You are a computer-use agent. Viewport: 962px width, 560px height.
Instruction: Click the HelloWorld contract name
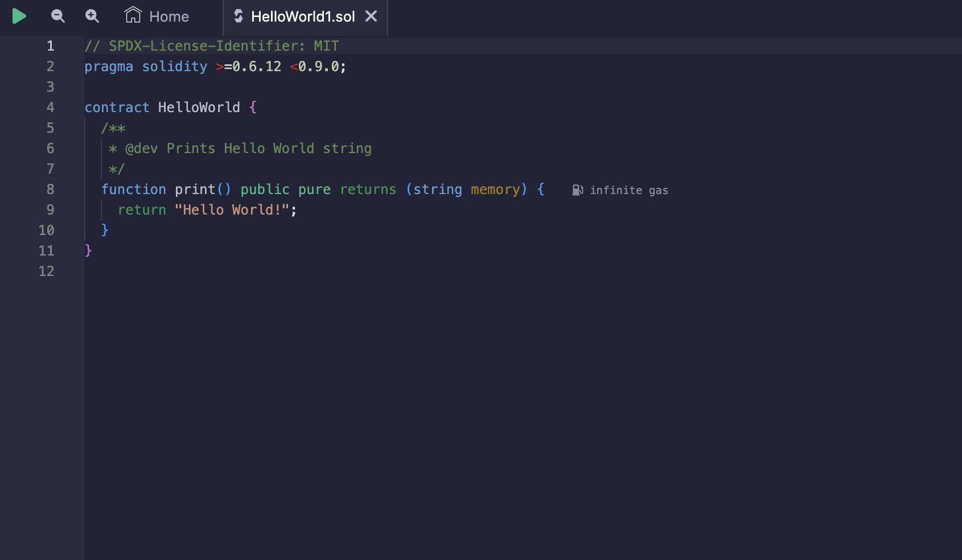point(199,108)
